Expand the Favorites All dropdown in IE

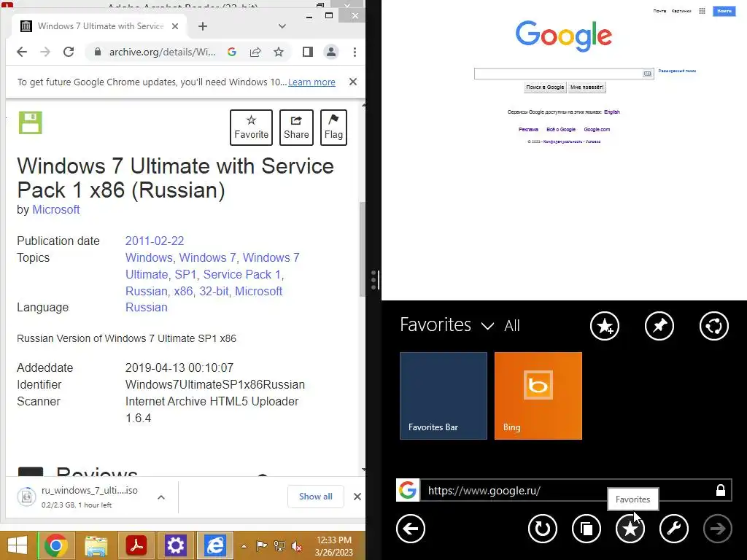(487, 326)
